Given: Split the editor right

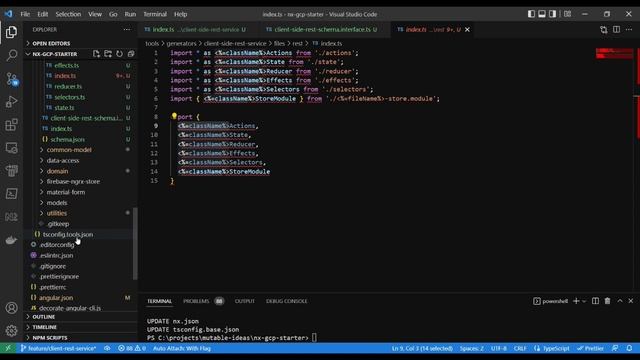Looking at the screenshot, I should click(616, 29).
